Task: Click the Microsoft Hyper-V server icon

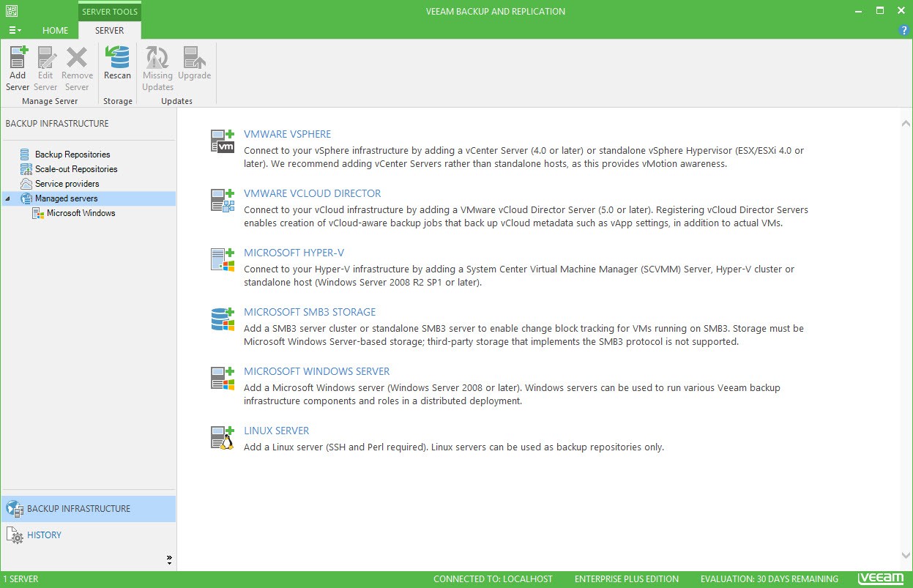Action: [223, 260]
